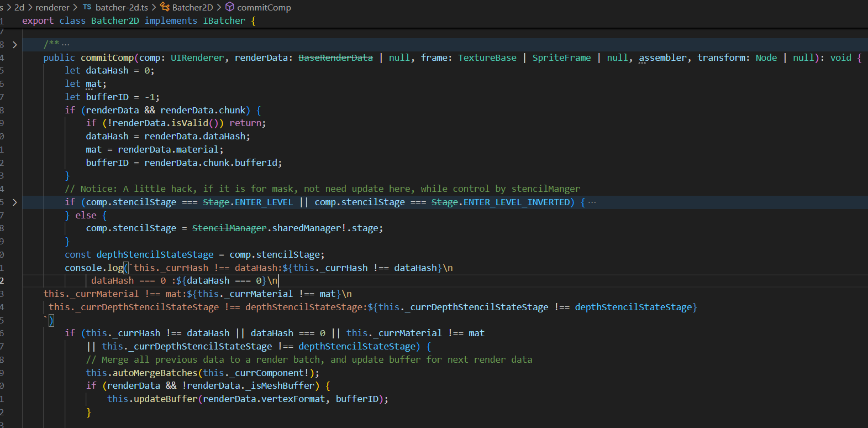Screen dimensions: 868x428
Task: Select the batcher-2d.ts breadcrumb
Action: pos(122,7)
